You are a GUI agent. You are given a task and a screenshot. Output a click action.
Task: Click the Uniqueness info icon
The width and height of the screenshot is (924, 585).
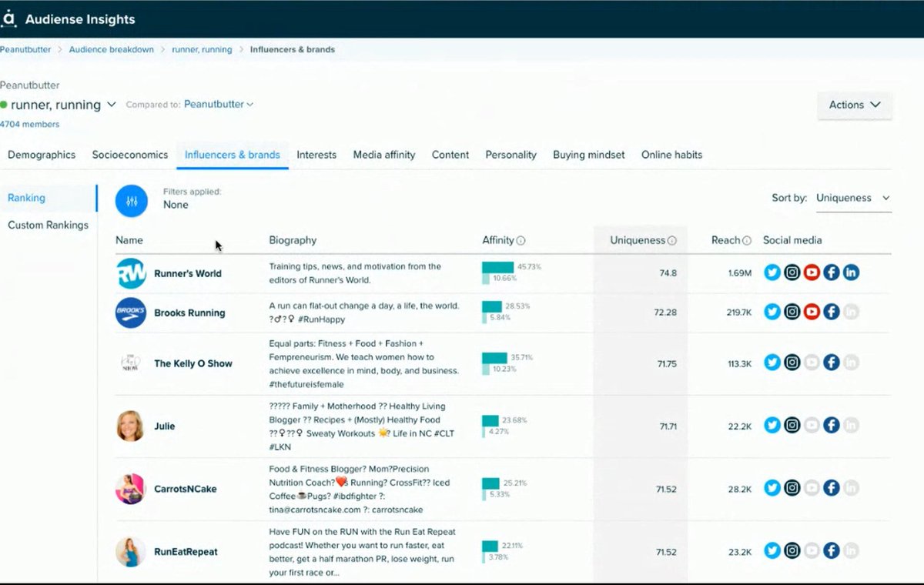coord(672,240)
